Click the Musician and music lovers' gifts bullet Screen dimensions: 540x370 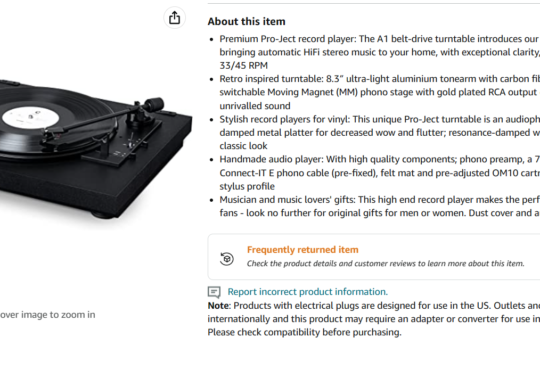coord(380,206)
